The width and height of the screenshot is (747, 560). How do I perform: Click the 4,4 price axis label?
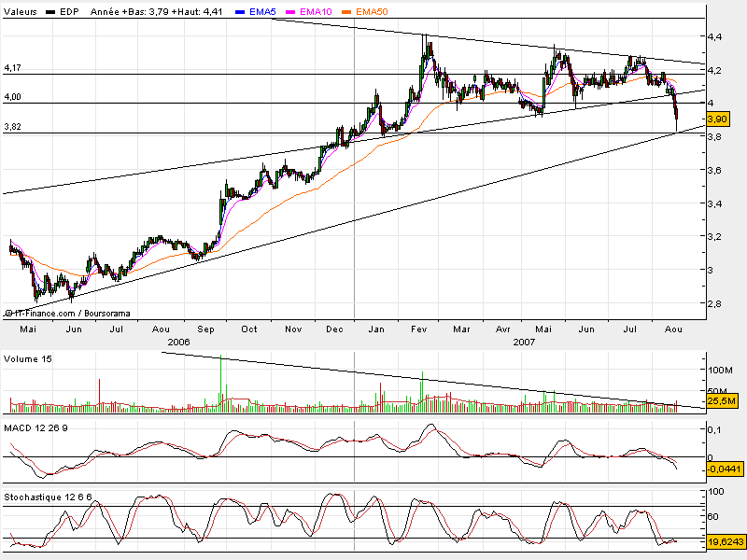pyautogui.click(x=715, y=36)
